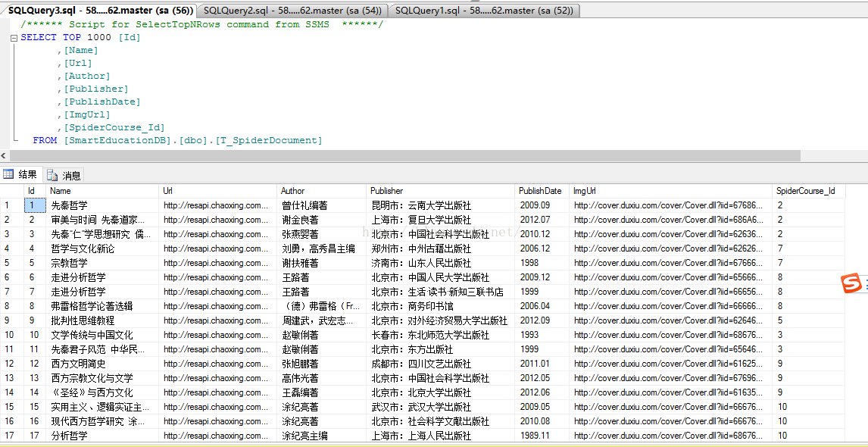
Task: Select the Url column header
Action: point(217,190)
